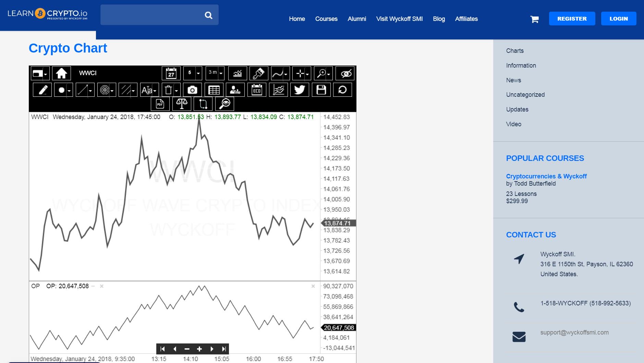Open the Charts category link
This screenshot has width=644, height=363.
515,51
